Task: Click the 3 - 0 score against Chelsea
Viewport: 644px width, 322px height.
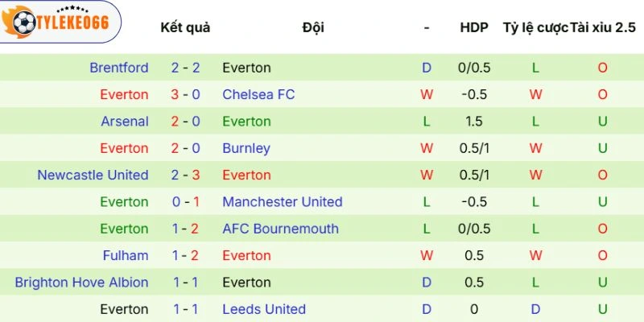Action: [x=185, y=95]
